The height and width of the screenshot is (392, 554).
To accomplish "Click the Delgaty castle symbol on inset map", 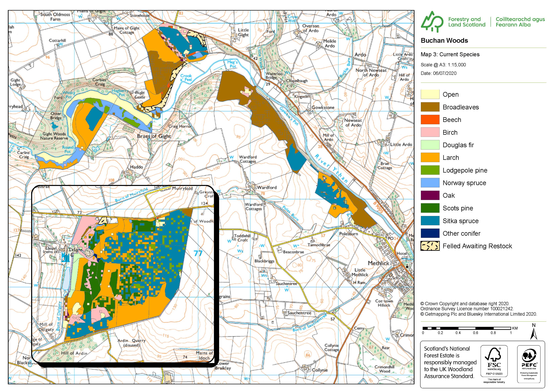I will [x=66, y=257].
